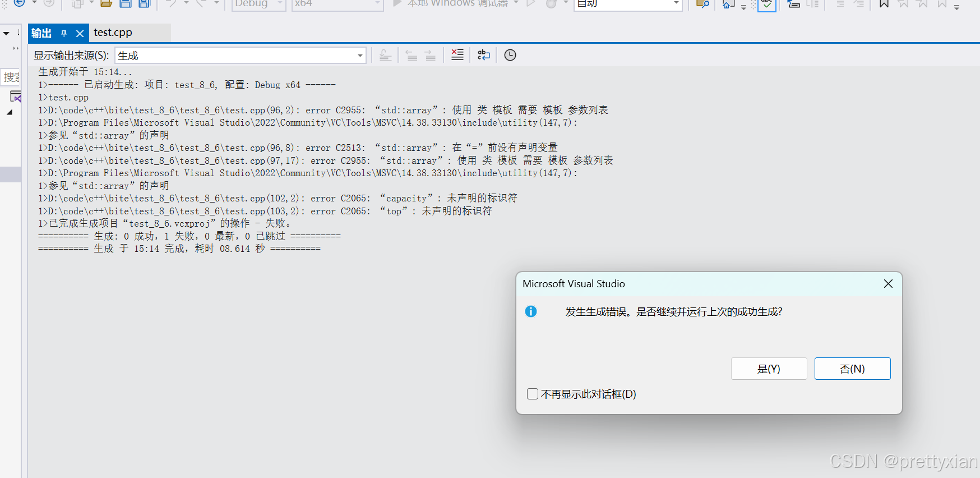980x478 pixels.
Task: Open the toolbar overflow arrow after bookmarks
Action: pyautogui.click(x=956, y=7)
